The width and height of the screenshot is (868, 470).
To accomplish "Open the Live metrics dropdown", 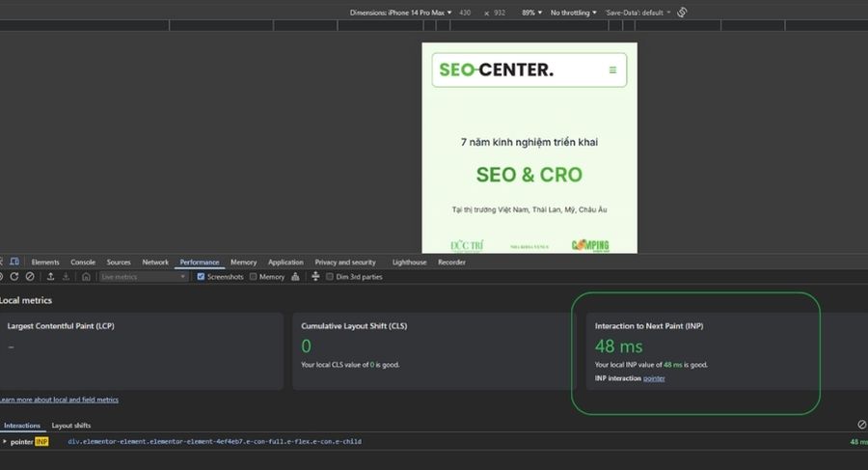I will [x=144, y=277].
